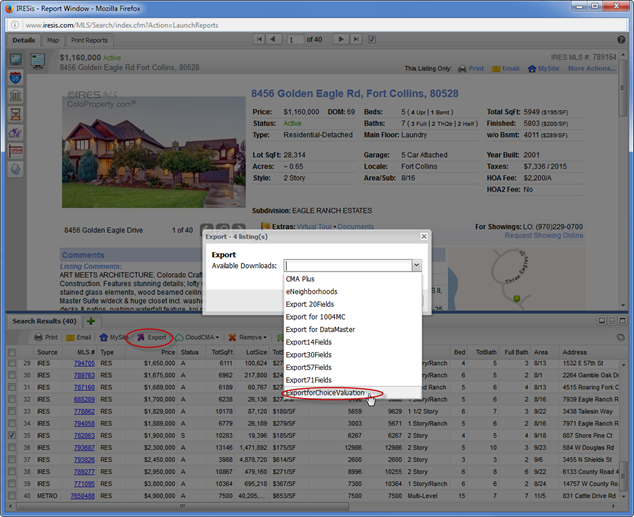Uncheck the row 35 listing checkbox

[12, 435]
